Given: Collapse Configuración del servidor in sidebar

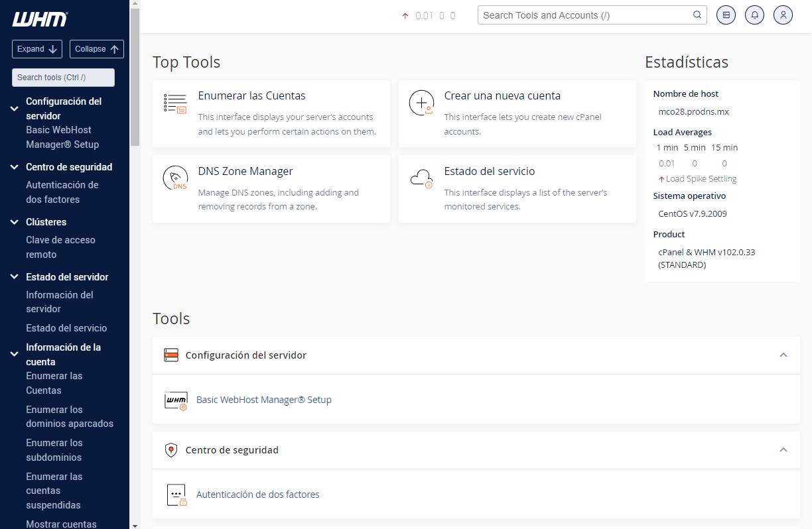Looking at the screenshot, I should point(14,108).
